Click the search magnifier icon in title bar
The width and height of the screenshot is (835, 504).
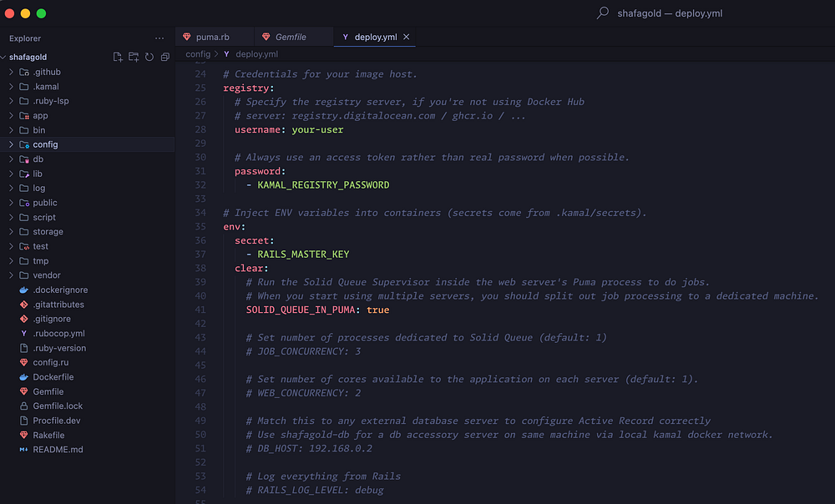602,13
